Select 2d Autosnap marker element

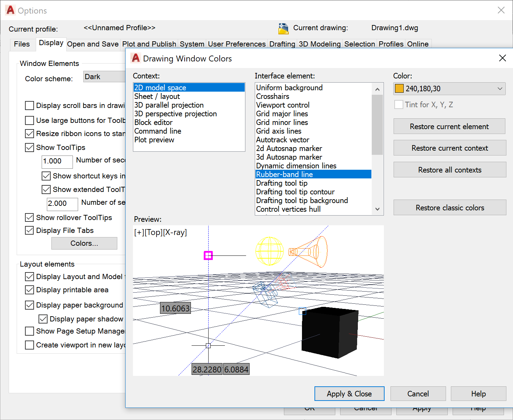coord(313,148)
